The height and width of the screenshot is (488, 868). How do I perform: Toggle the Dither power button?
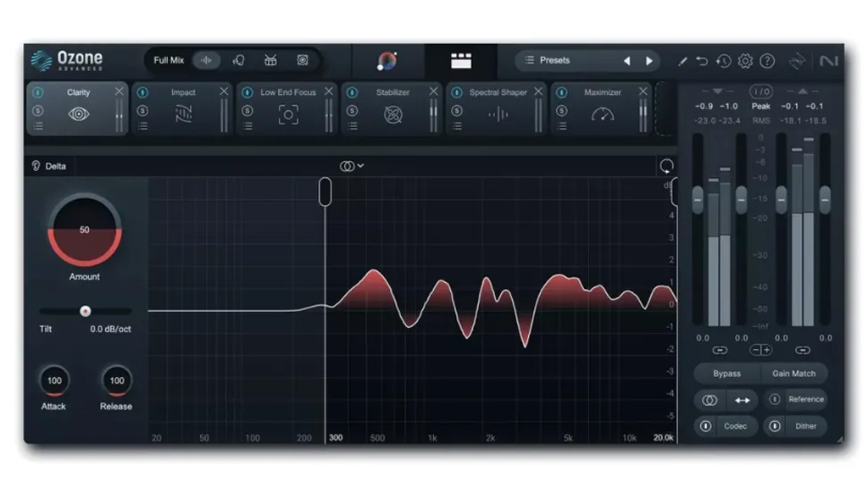(x=774, y=426)
